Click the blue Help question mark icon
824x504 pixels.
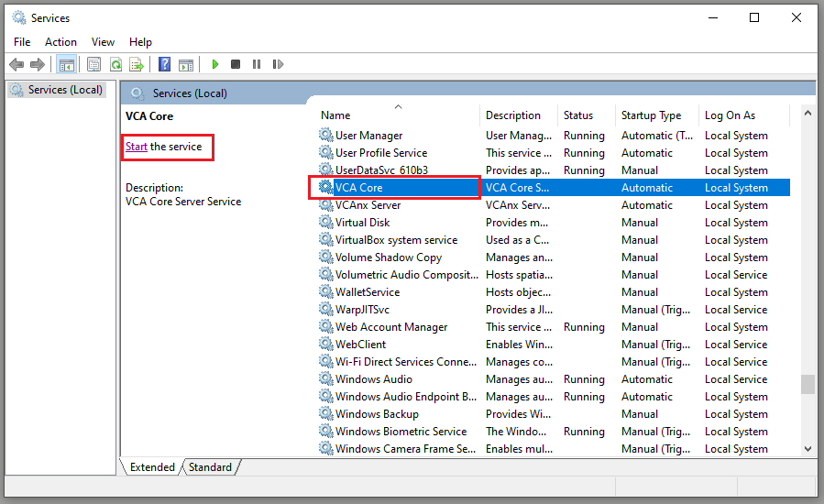(x=165, y=64)
